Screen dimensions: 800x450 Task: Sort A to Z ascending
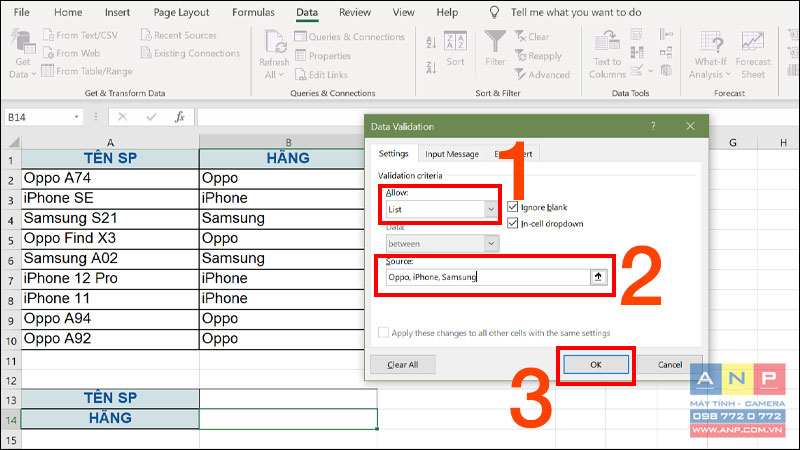point(431,42)
